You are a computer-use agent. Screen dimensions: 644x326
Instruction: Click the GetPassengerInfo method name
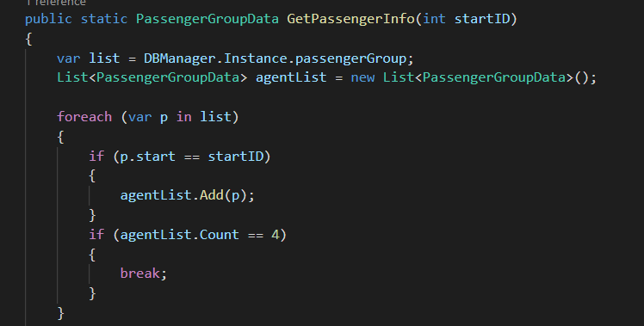pos(350,19)
